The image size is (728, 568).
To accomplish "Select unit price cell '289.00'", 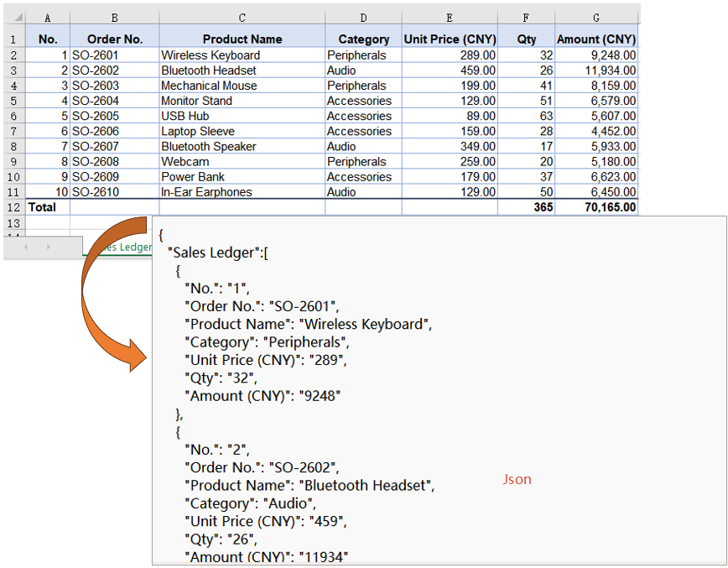I will pos(450,55).
